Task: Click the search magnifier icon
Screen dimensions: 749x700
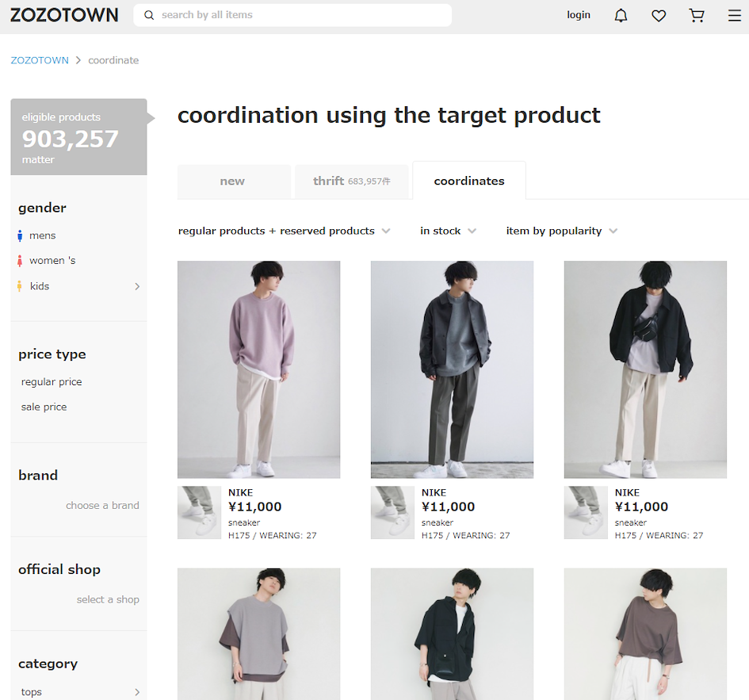Action: pyautogui.click(x=149, y=15)
